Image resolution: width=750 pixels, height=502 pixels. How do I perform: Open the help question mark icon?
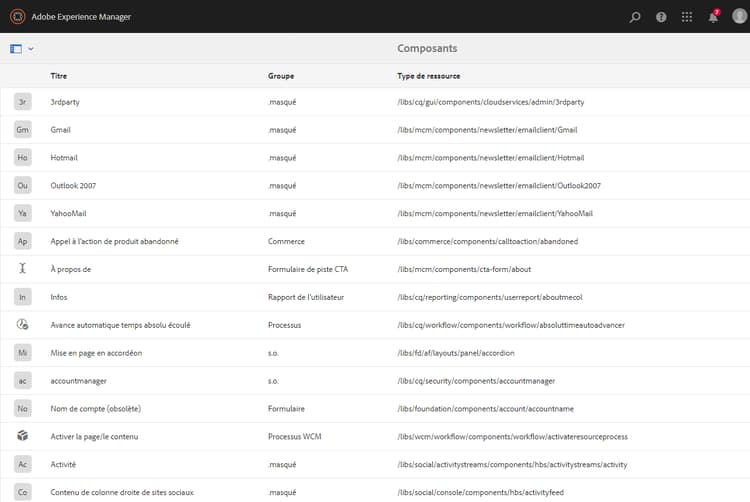click(x=661, y=17)
